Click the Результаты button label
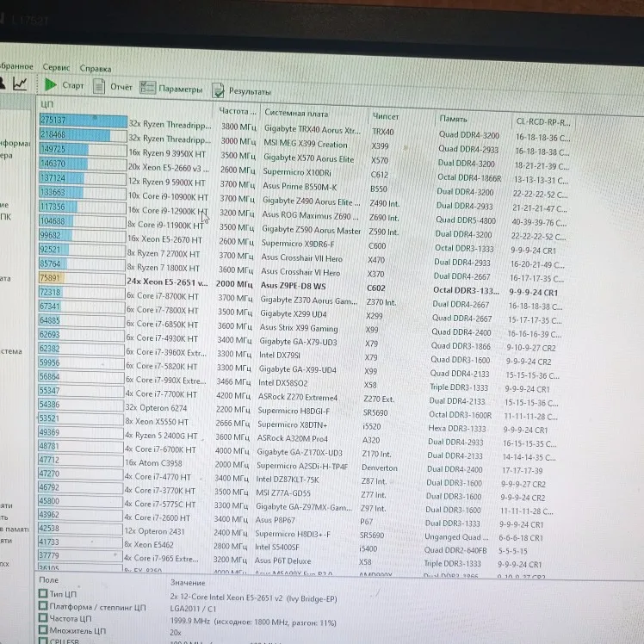The image size is (644, 644). (250, 91)
